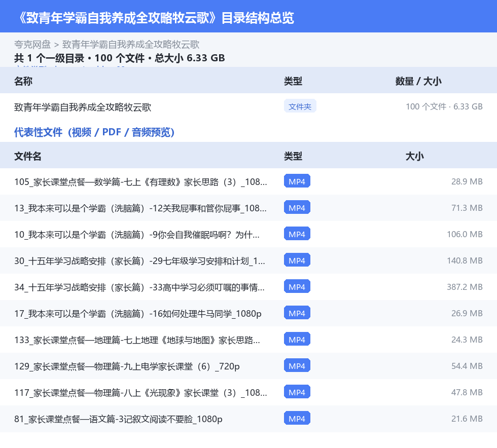The image size is (497, 448).
Task: Select file 117_家长课堂点餐—物理篇
Action: tap(141, 393)
